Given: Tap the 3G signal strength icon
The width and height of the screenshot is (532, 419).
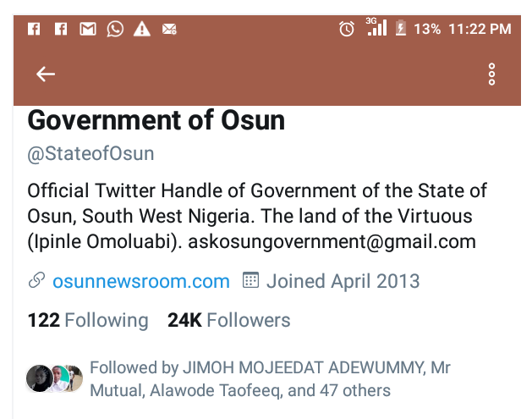Looking at the screenshot, I should pos(376,27).
